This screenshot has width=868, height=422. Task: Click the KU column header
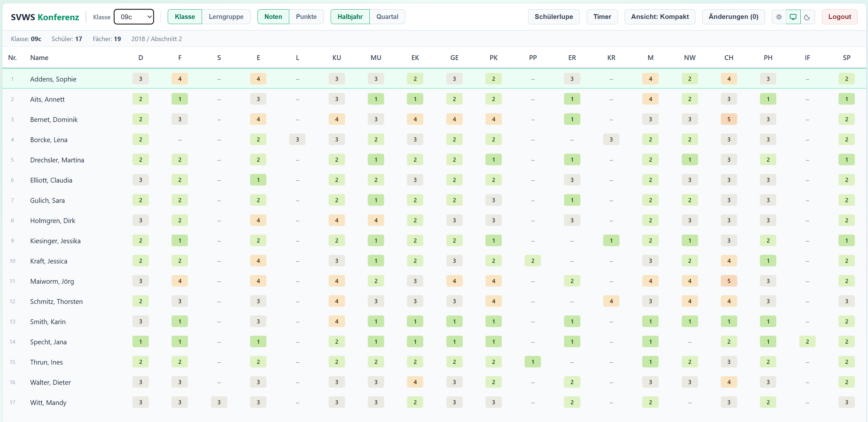336,58
